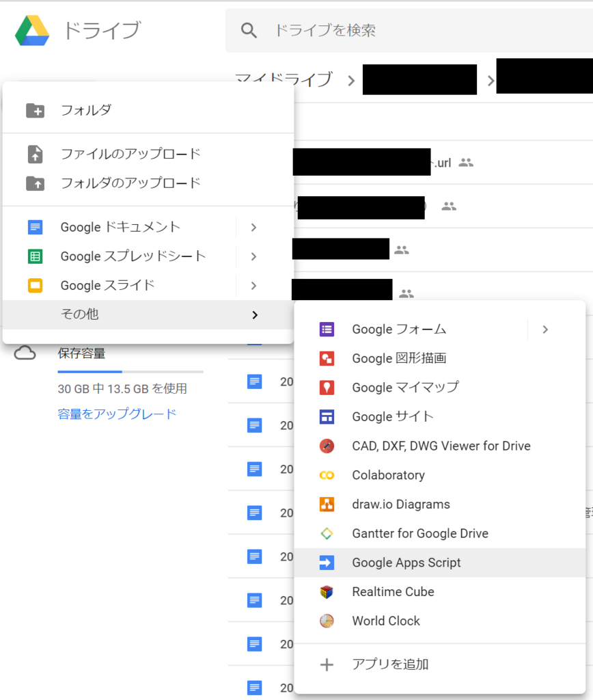Click the breadcrumb chevron after マイドライブ
The image size is (593, 700).
351,81
